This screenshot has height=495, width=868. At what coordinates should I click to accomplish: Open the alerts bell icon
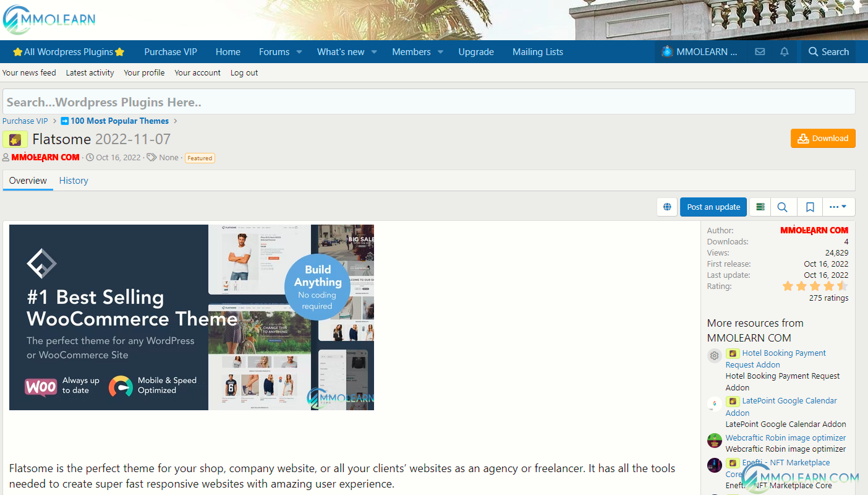click(x=784, y=52)
